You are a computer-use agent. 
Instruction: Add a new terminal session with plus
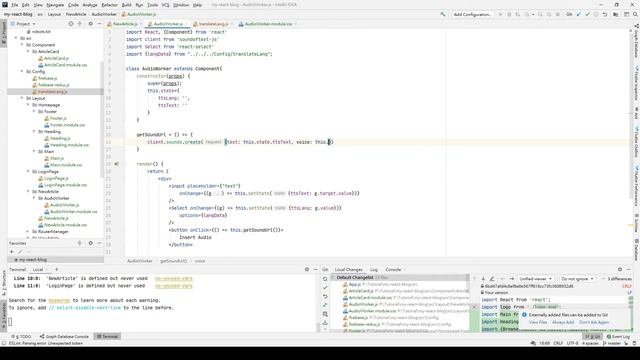[x=56, y=269]
